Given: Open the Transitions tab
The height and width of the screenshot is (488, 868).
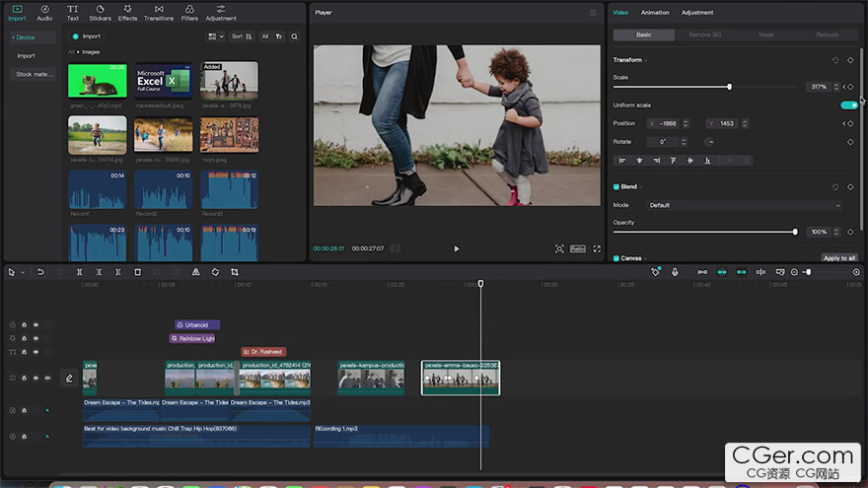Looking at the screenshot, I should pyautogui.click(x=159, y=13).
